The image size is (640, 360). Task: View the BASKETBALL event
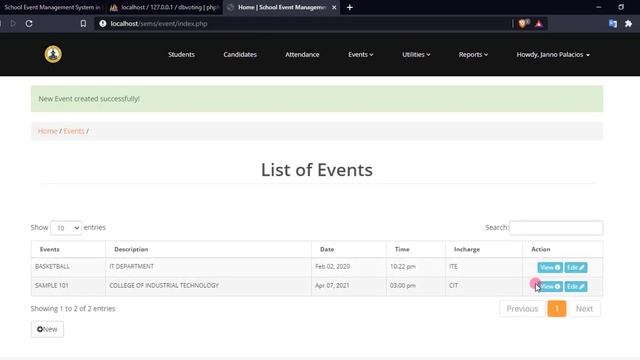550,267
